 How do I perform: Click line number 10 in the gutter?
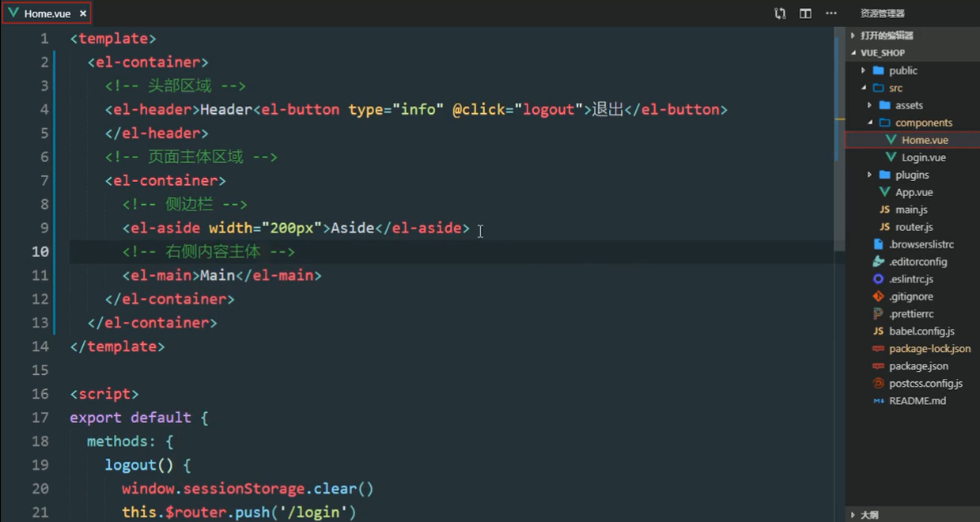click(x=40, y=252)
